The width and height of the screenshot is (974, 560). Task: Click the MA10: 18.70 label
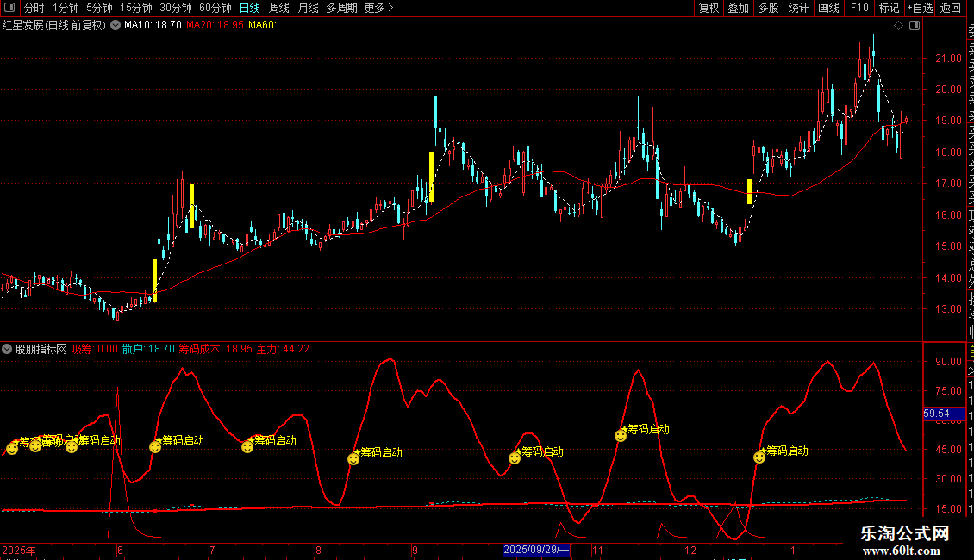click(153, 26)
